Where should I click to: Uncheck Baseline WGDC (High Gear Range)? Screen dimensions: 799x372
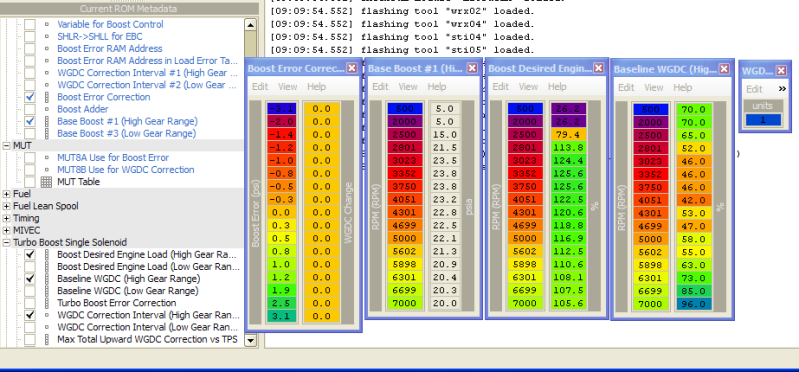pyautogui.click(x=30, y=279)
